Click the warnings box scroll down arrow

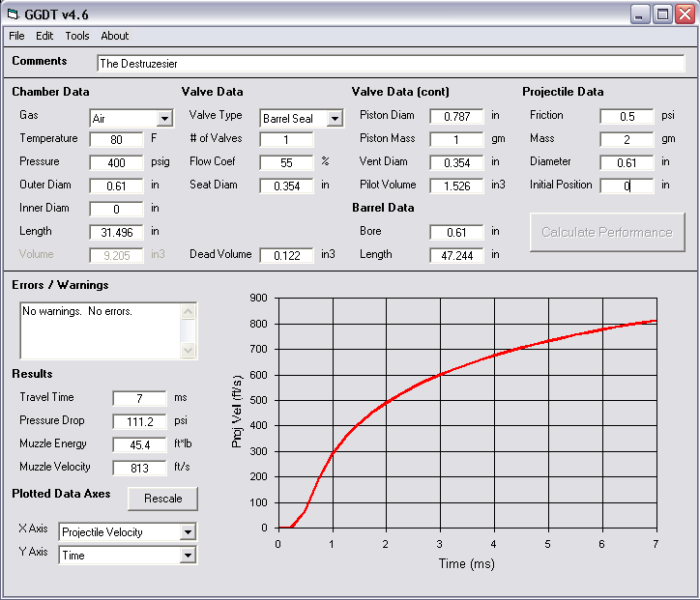tap(189, 351)
